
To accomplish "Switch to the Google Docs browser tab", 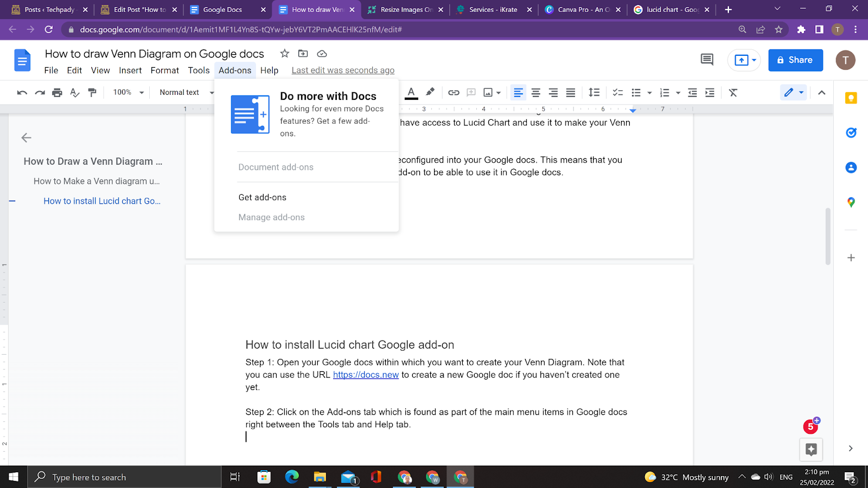I will click(227, 10).
